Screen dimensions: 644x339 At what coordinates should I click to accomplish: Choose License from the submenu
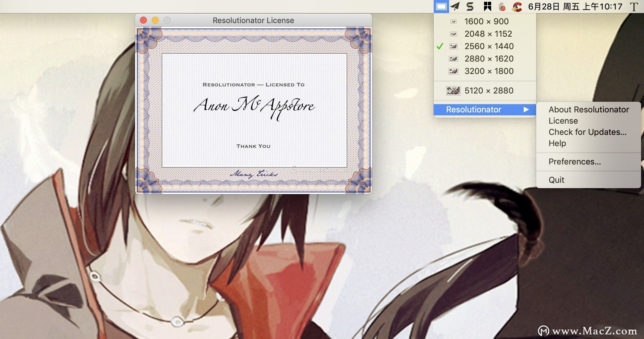[x=589, y=121]
